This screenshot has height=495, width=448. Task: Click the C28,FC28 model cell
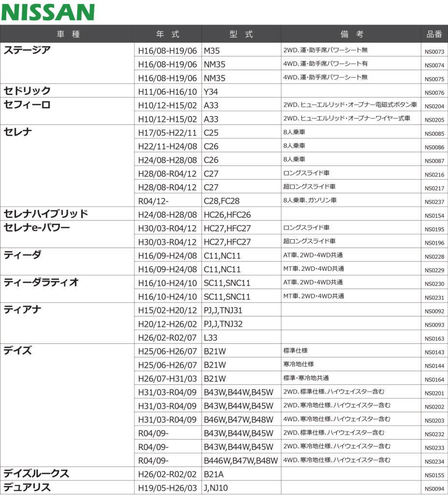click(x=222, y=201)
